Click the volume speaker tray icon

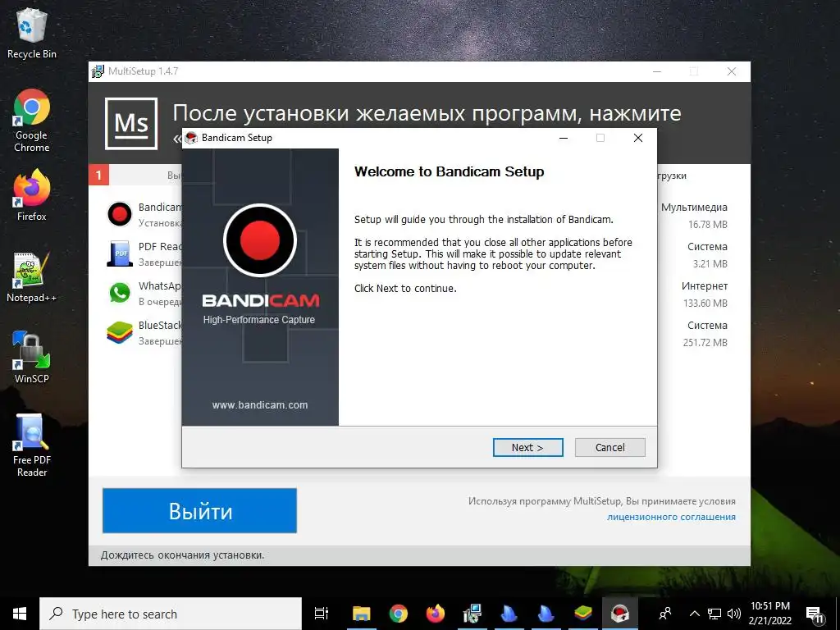[734, 614]
